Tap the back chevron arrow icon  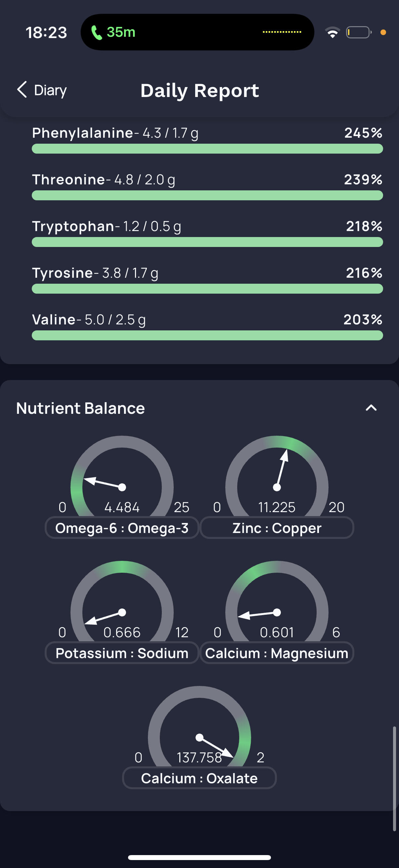coord(22,90)
